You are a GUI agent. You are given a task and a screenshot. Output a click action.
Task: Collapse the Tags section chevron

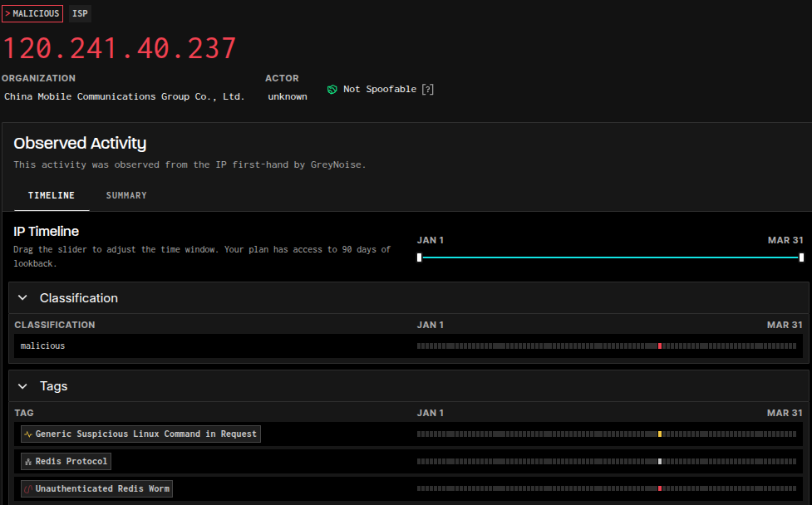coord(22,386)
